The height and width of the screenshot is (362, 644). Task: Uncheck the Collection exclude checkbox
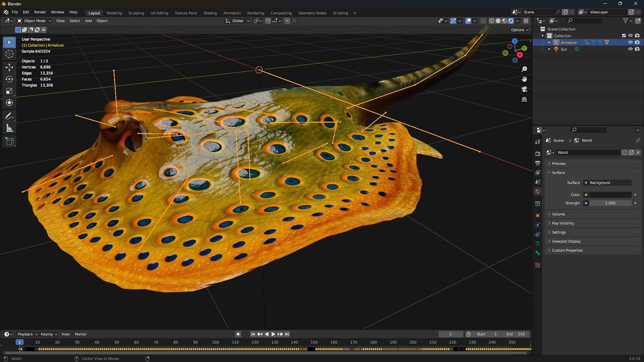tap(624, 36)
